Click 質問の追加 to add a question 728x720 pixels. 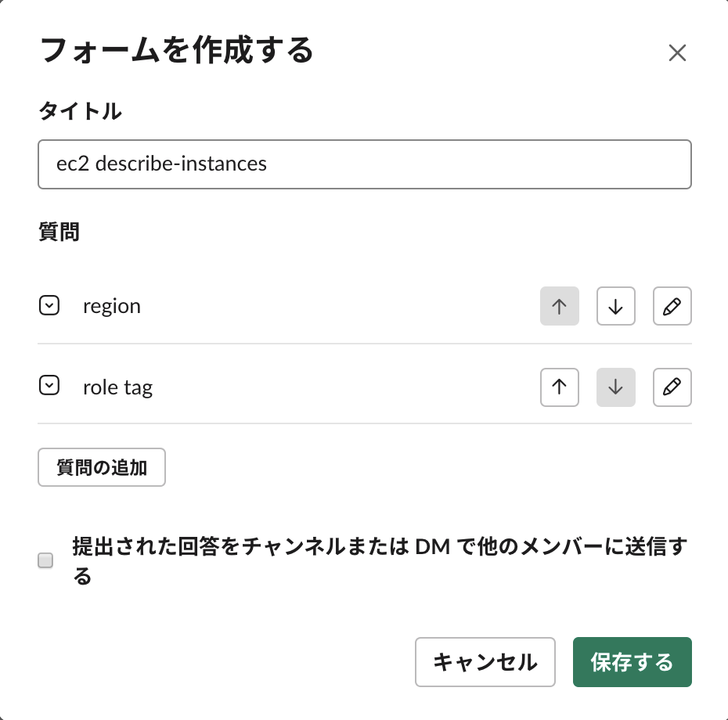click(x=102, y=467)
